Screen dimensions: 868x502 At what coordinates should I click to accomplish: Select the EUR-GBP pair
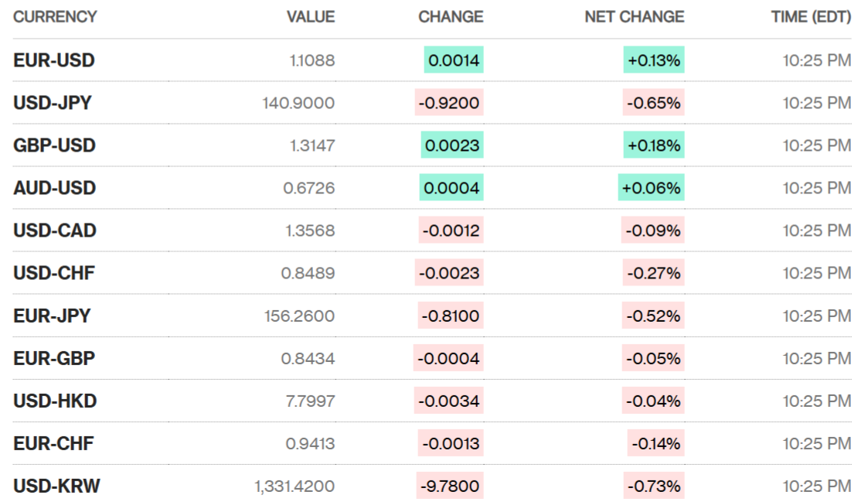tap(54, 358)
